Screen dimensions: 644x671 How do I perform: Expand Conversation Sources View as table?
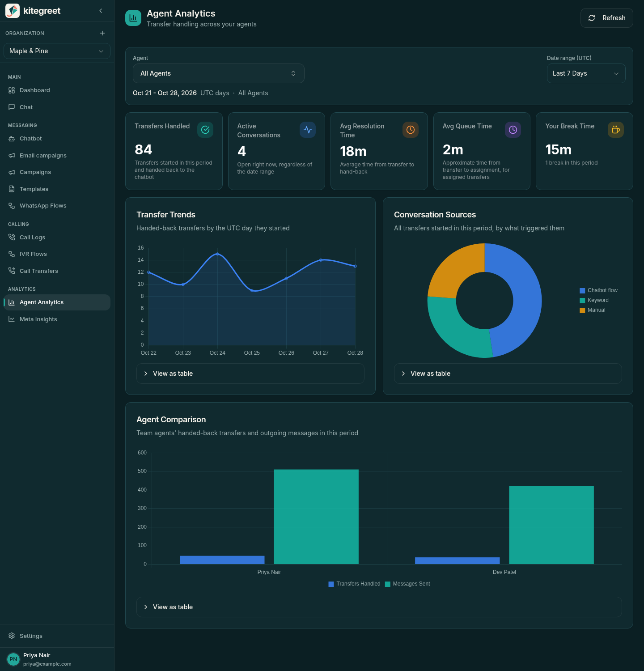[x=508, y=374]
